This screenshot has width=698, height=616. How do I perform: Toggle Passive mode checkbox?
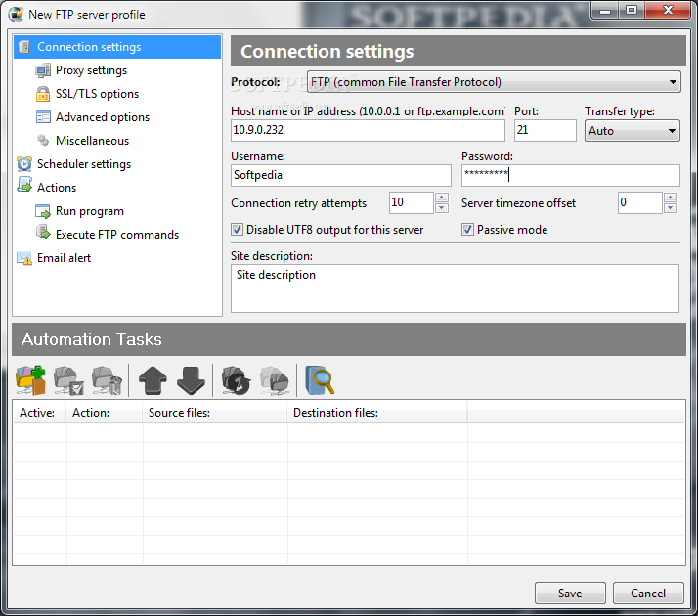[467, 230]
